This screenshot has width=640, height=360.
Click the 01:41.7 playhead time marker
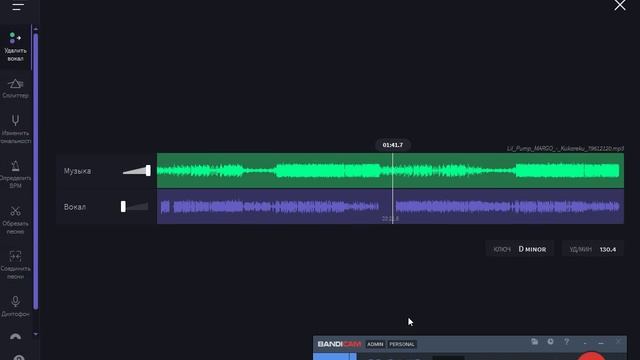393,145
